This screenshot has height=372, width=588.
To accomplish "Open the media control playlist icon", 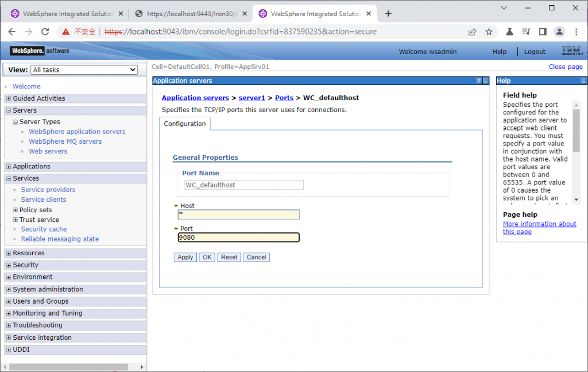I will coord(526,32).
